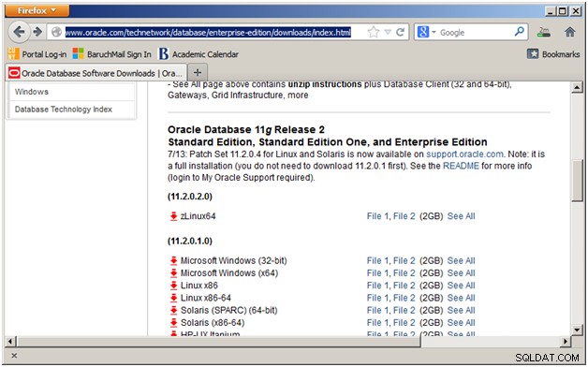Download File 2 for Solaris (SPARC) (64-bit)

tap(404, 310)
